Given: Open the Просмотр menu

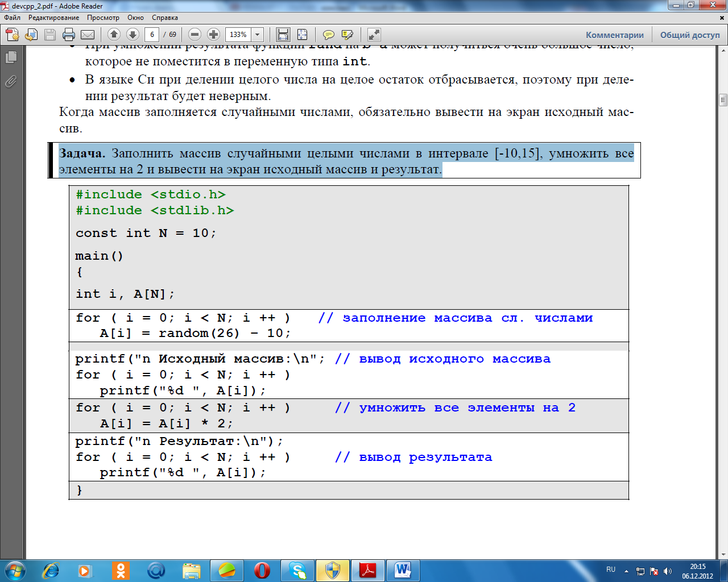Looking at the screenshot, I should (x=103, y=18).
